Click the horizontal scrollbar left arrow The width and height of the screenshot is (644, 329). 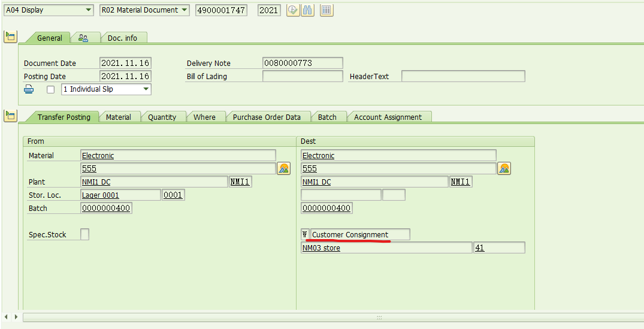[x=6, y=316]
